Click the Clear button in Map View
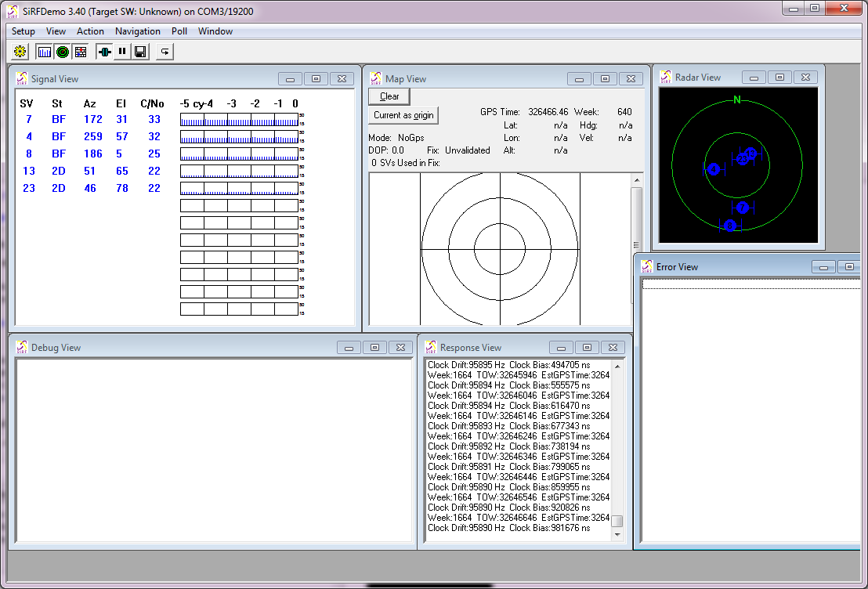Screen dimensions: 868x589 (389, 96)
